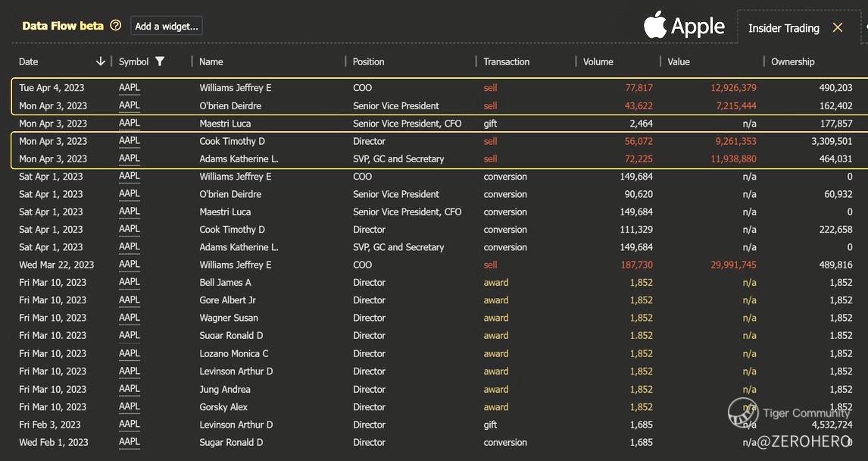Click the AAPL symbol in Mar 22 row
The height and width of the screenshot is (461, 868).
(130, 265)
